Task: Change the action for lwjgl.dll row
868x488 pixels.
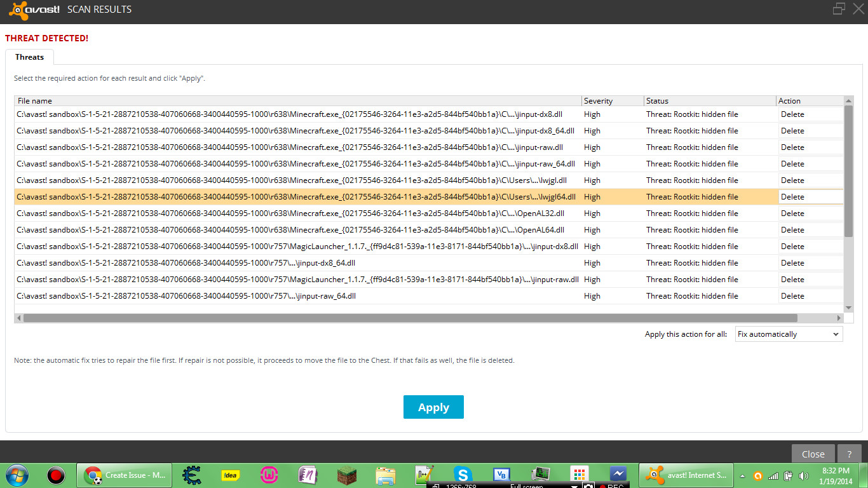Action: point(811,180)
